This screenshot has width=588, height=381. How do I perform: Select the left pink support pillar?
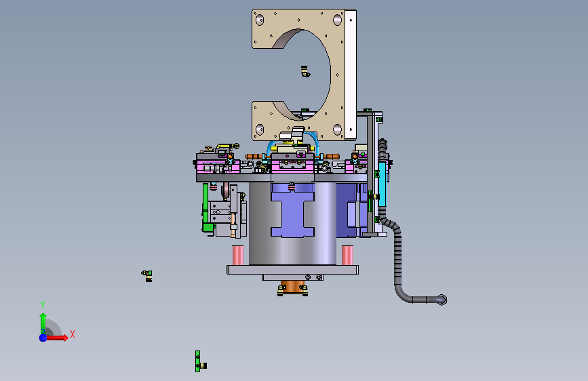pyautogui.click(x=238, y=255)
